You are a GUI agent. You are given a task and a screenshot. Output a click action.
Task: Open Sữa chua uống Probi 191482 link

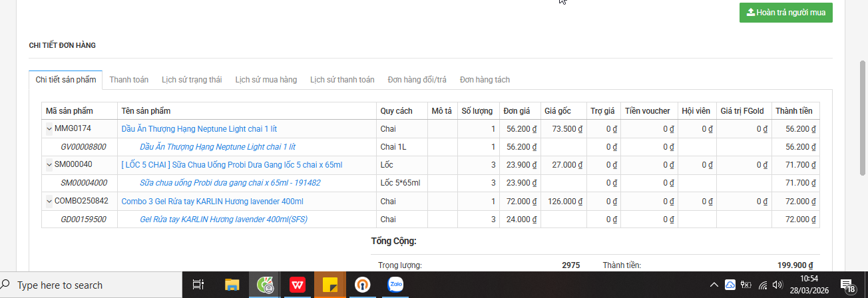point(230,182)
